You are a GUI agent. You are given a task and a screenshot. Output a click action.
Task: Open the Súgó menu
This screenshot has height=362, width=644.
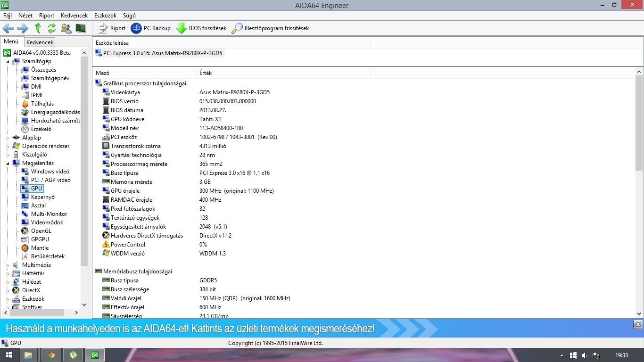point(129,16)
